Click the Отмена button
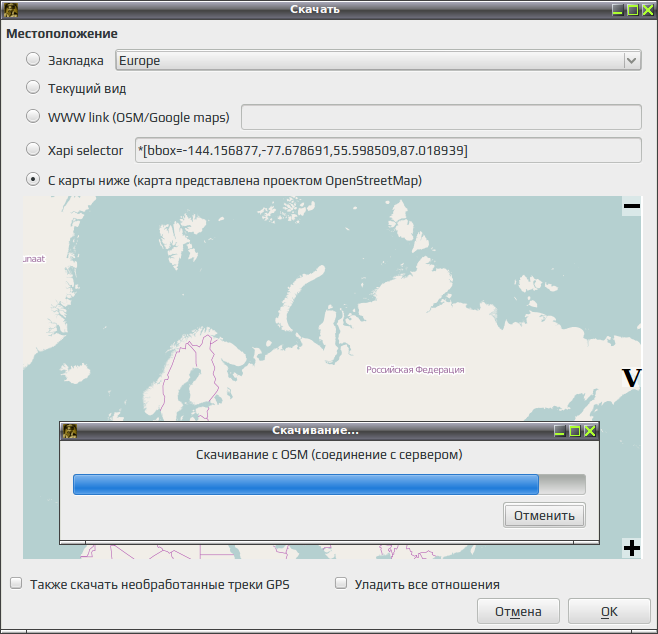Viewport: 658px width, 634px height. [518, 611]
